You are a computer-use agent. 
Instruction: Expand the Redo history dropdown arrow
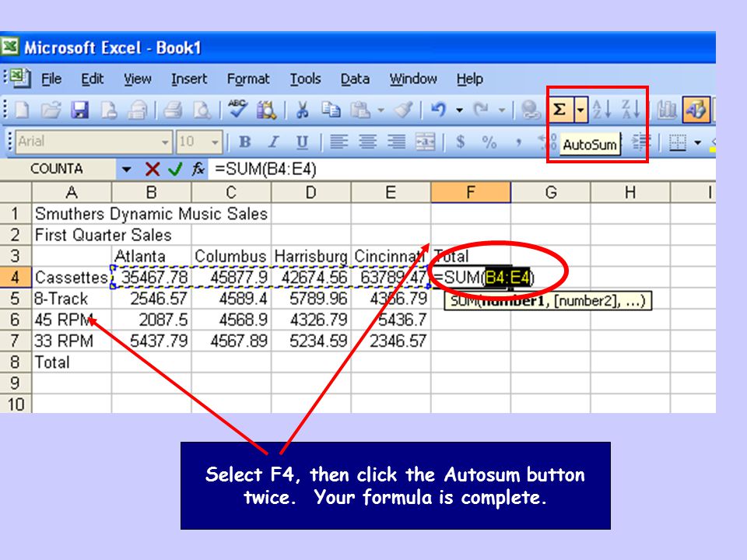502,110
